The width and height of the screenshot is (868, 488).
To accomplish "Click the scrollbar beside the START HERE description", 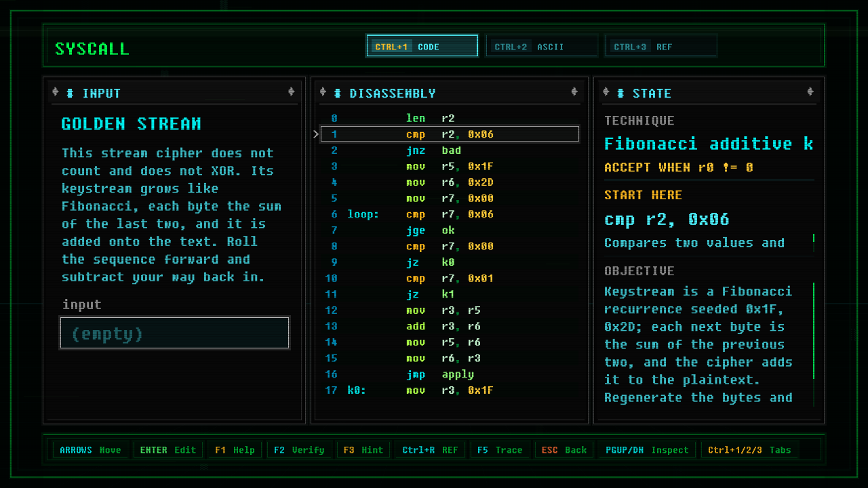I will [x=814, y=243].
